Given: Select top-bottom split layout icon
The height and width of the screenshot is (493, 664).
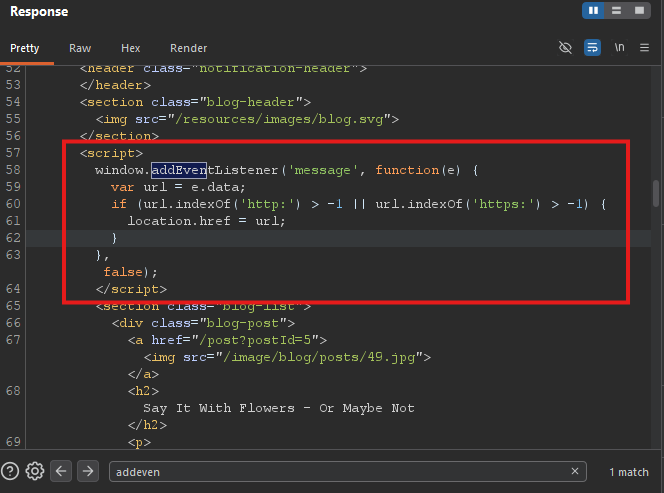Looking at the screenshot, I should point(616,11).
